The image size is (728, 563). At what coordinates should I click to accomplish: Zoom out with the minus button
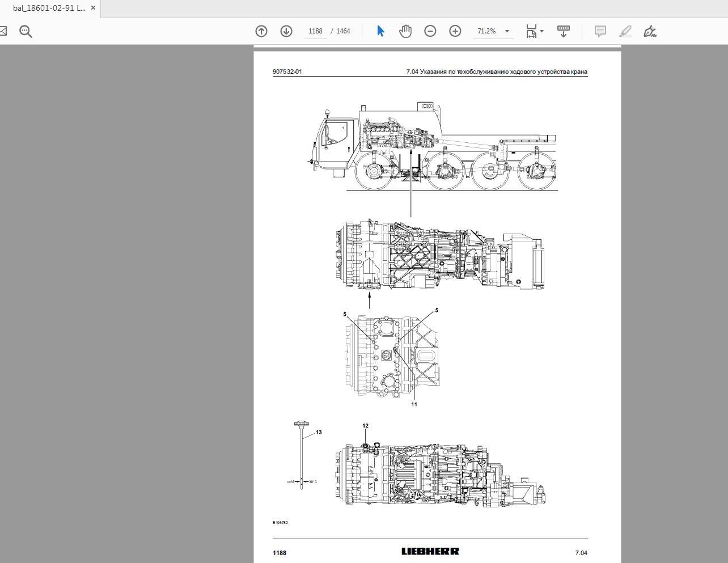pos(430,31)
